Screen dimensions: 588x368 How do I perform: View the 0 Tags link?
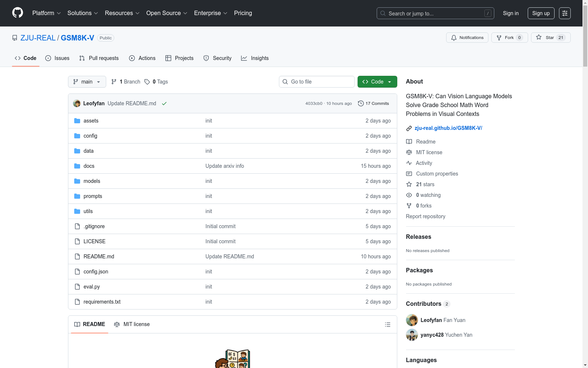click(x=156, y=82)
